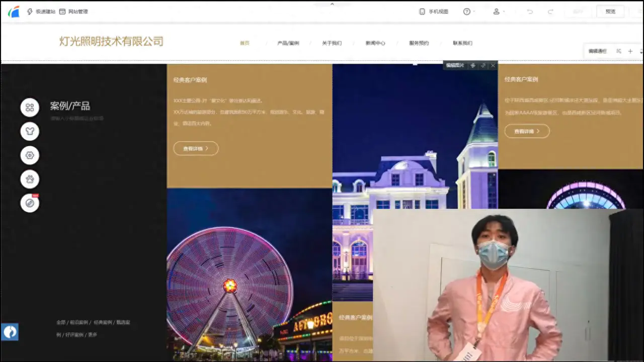Select the purple dome photo at right
The width and height of the screenshot is (644, 362).
pos(571,189)
